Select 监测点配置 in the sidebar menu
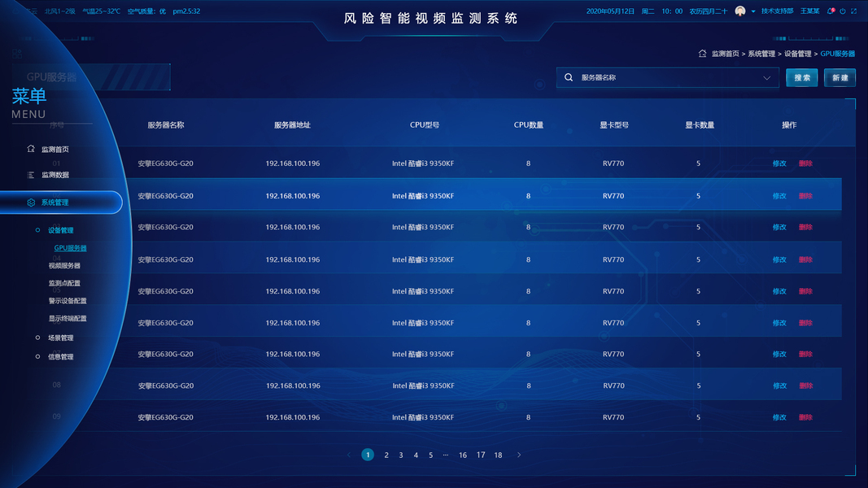868x488 pixels. click(64, 283)
